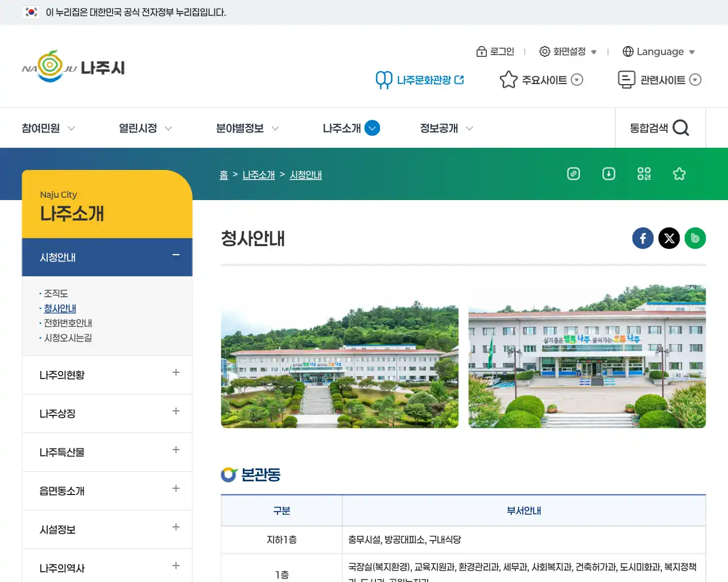Click the left city hall building photo
This screenshot has height=582, width=728.
(x=340, y=356)
